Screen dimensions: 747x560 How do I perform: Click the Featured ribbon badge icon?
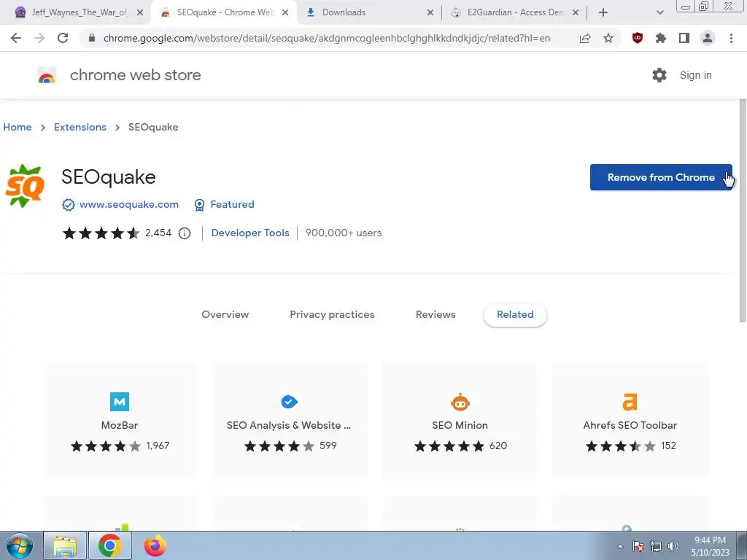point(200,205)
